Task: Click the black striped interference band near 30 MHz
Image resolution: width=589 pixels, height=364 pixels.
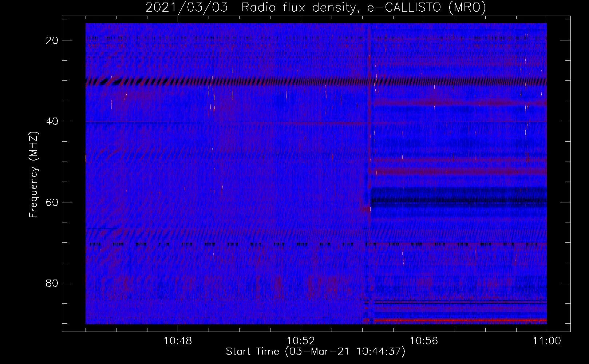Action: (x=316, y=82)
